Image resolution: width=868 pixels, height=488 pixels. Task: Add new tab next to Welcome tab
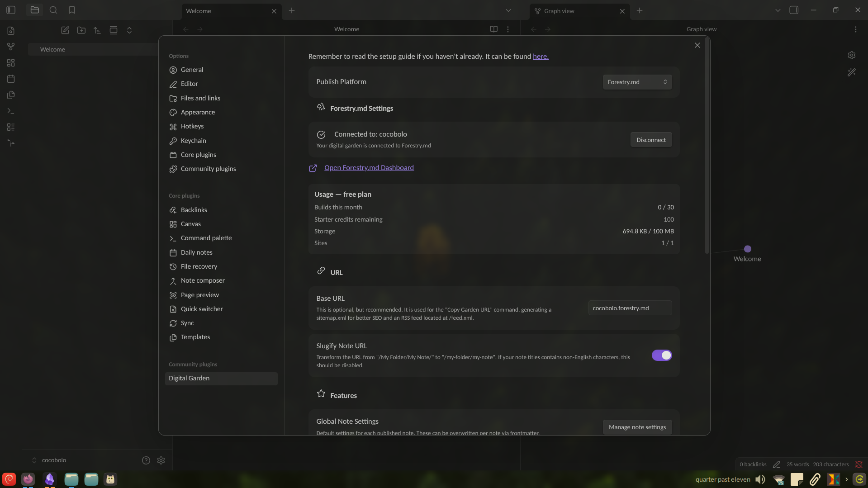pos(292,10)
